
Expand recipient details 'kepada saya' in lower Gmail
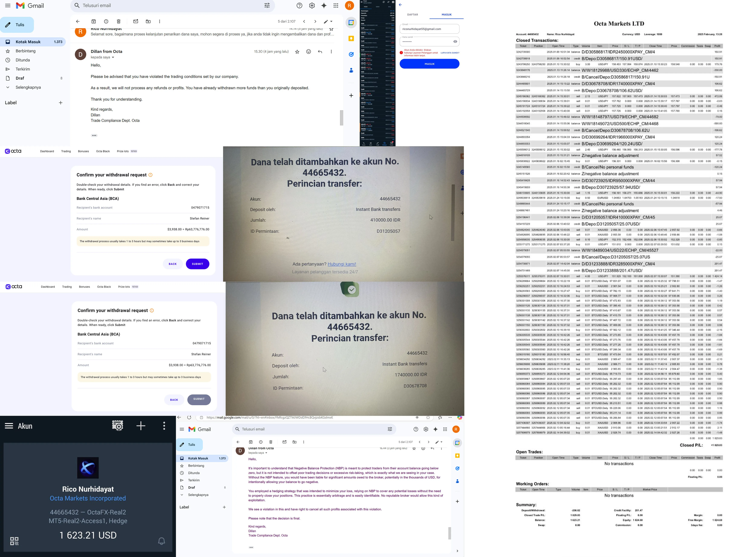258,453
